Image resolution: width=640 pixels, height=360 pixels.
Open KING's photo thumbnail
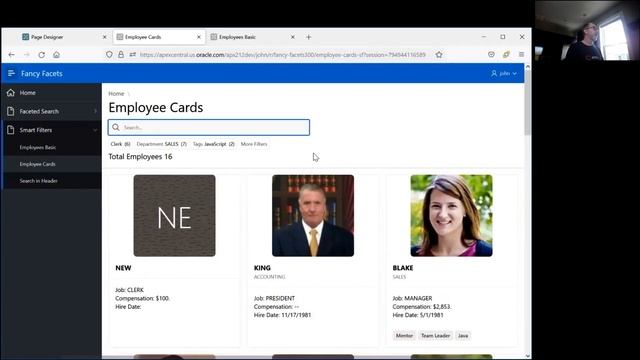[313, 216]
